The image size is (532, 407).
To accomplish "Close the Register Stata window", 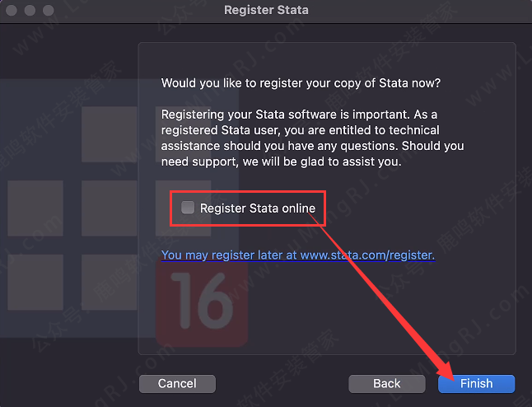I will click(x=11, y=11).
